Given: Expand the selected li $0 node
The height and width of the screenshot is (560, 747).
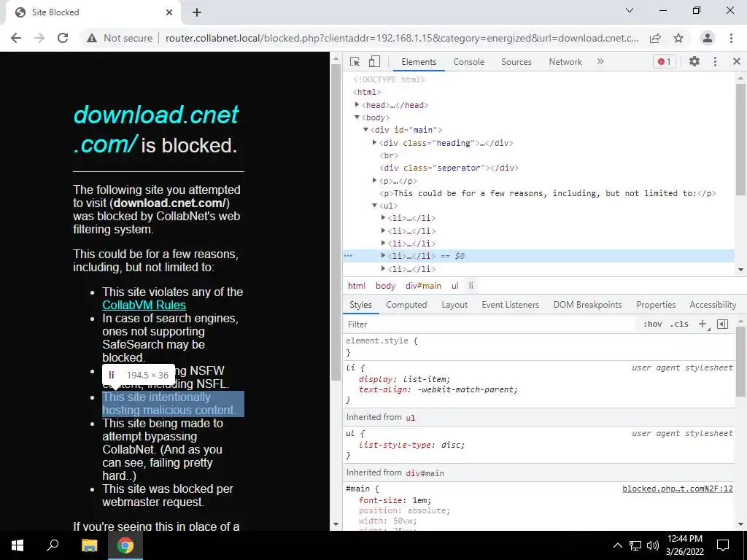Looking at the screenshot, I should (x=383, y=256).
